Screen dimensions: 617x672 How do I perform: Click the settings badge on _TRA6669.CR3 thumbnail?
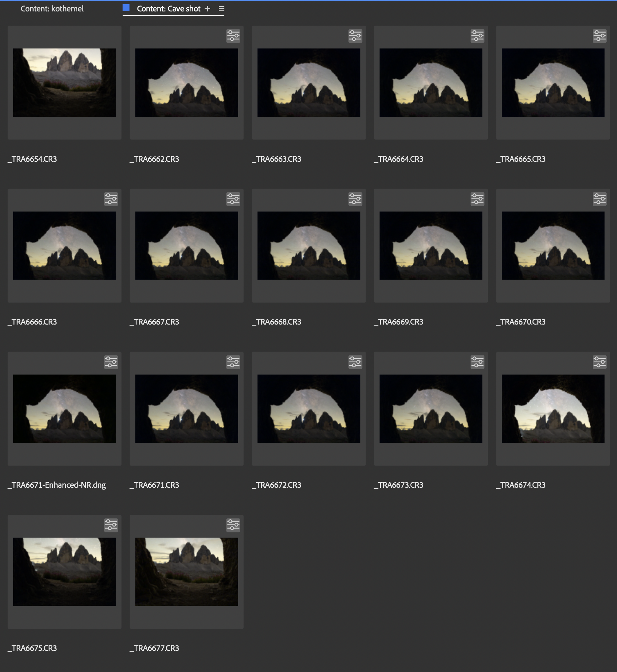(477, 199)
